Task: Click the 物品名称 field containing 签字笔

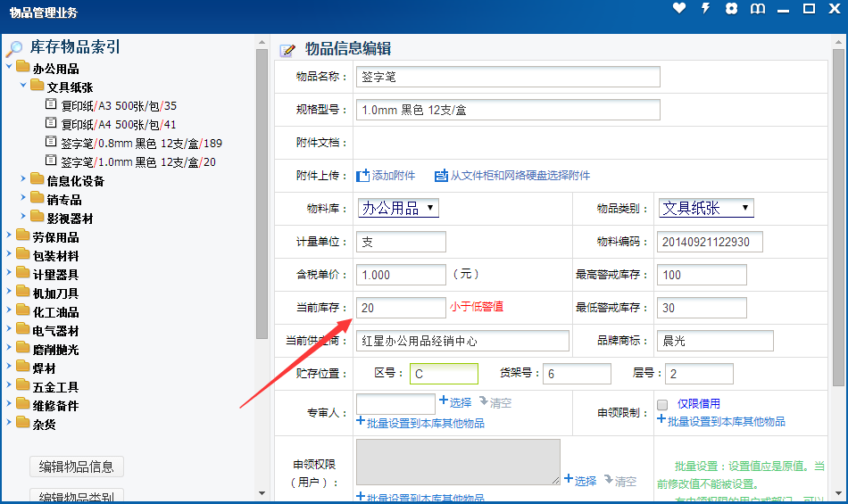Action: 508,77
